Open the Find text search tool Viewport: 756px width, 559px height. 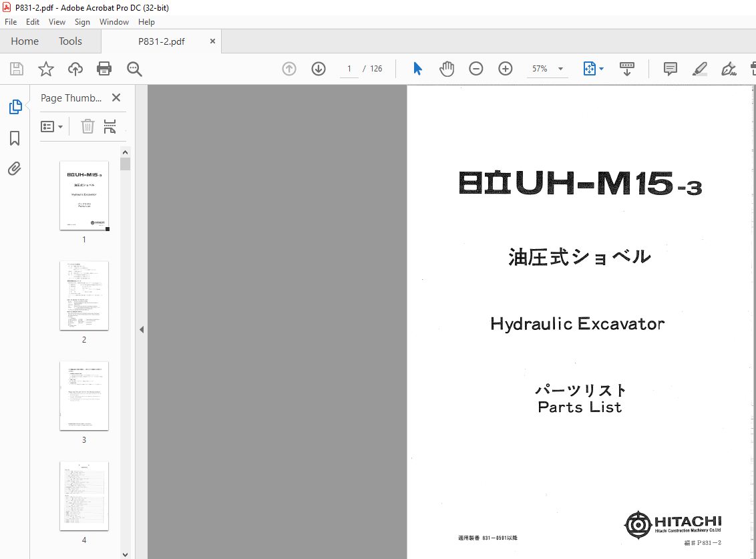tap(134, 69)
